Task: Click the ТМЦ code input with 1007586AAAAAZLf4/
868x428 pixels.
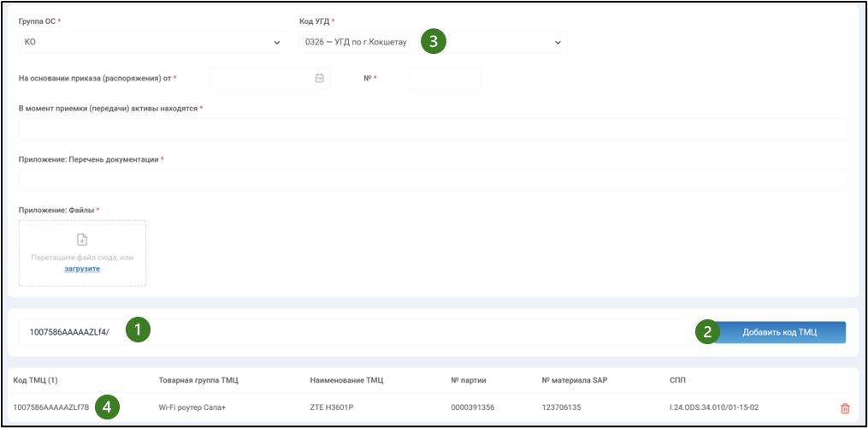Action: click(x=68, y=332)
